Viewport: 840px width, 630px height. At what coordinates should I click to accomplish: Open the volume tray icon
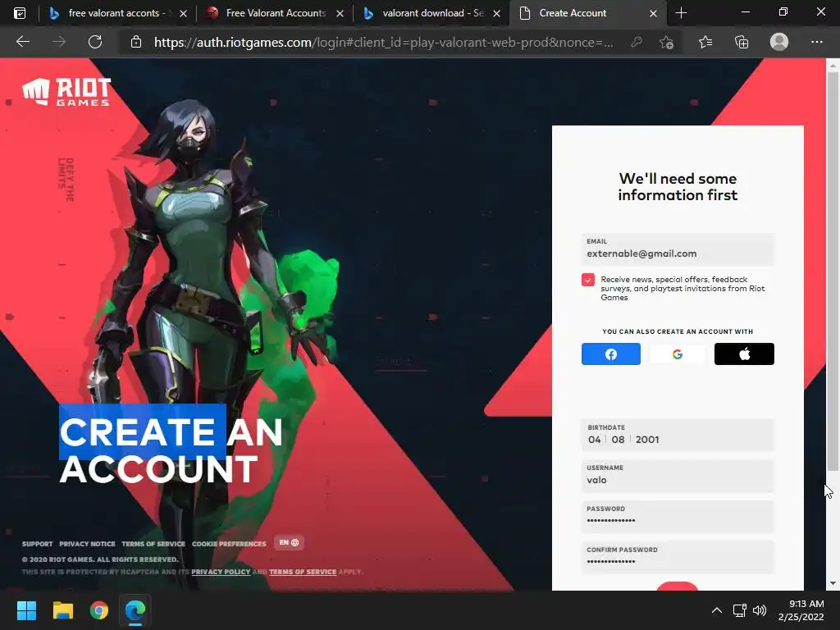760,610
